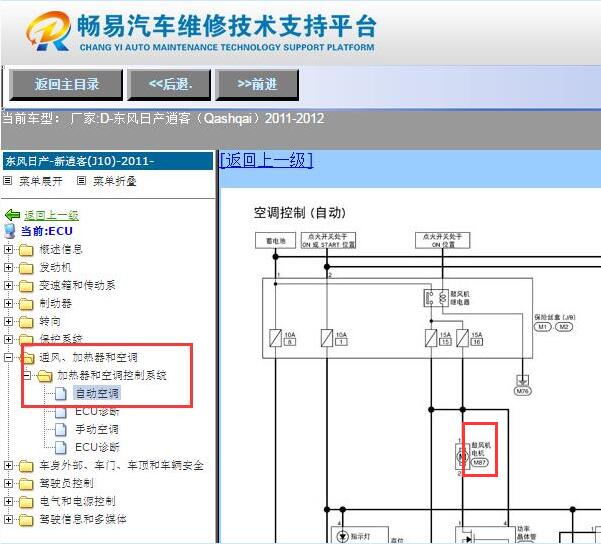Click the 菜单展开 text
Image resolution: width=601 pixels, height=544 pixels.
tap(41, 181)
